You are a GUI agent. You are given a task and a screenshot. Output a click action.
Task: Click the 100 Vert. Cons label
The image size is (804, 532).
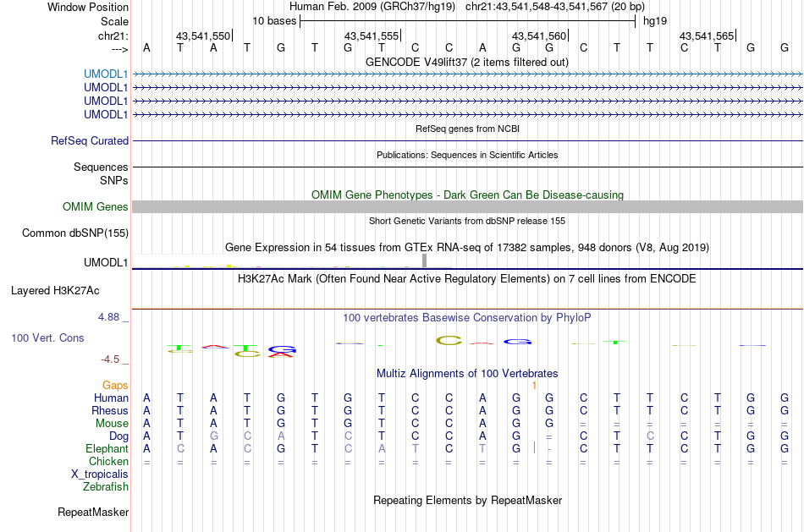47,337
